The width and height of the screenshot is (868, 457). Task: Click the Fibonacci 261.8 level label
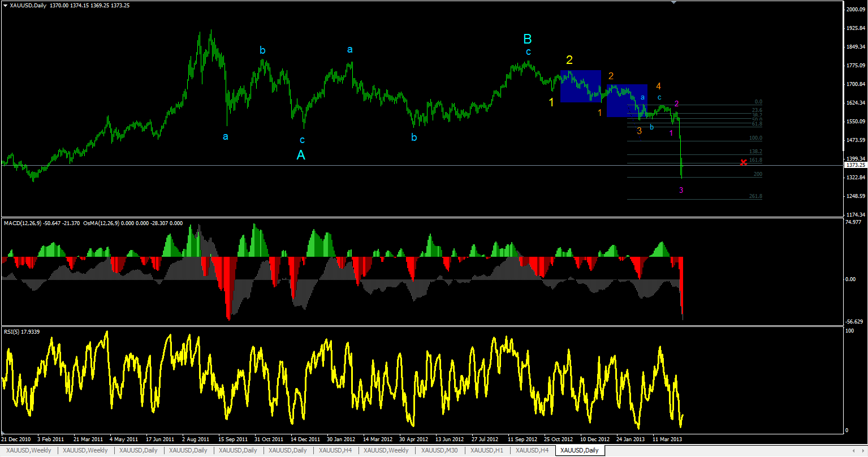[755, 196]
